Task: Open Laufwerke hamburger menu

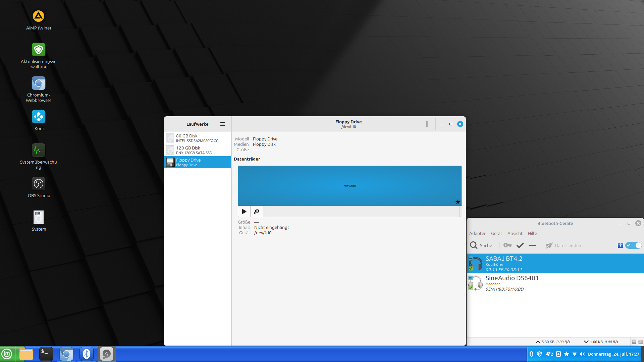Action: (x=223, y=124)
